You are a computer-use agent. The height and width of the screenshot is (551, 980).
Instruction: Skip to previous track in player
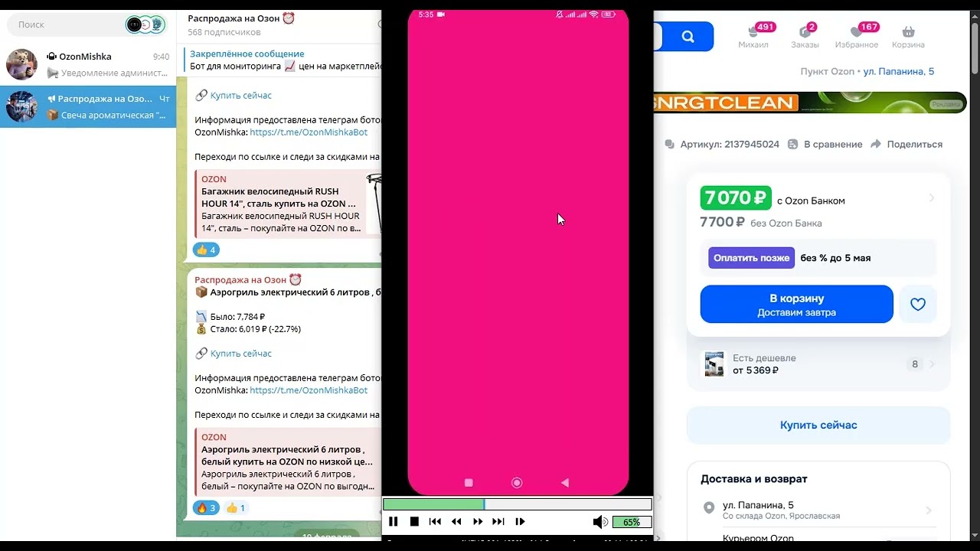click(435, 522)
